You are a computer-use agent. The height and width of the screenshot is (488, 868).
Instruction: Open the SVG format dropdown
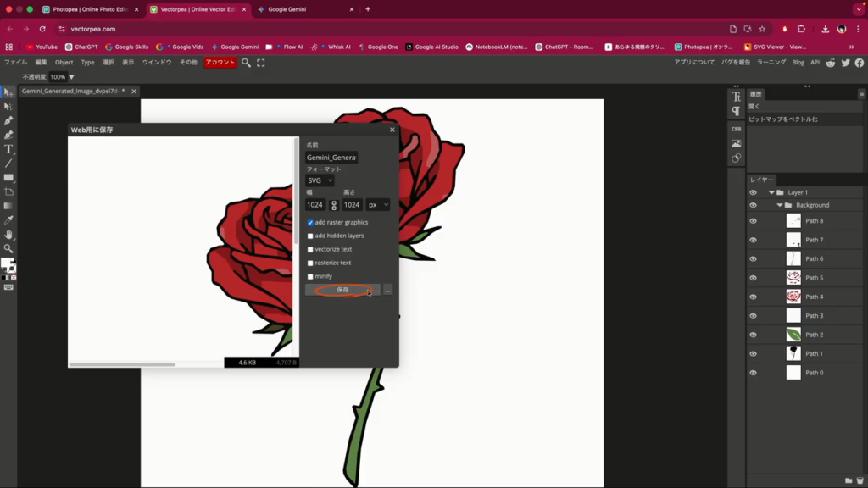(320, 180)
